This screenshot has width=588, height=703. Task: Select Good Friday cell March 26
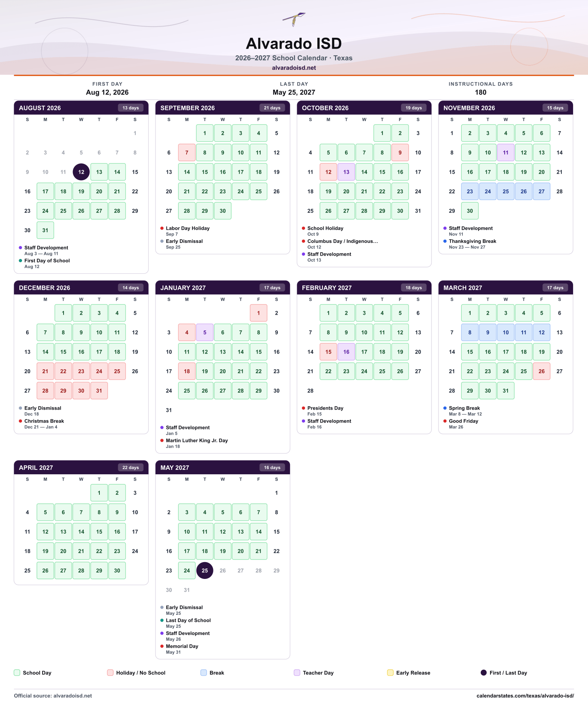pos(542,371)
